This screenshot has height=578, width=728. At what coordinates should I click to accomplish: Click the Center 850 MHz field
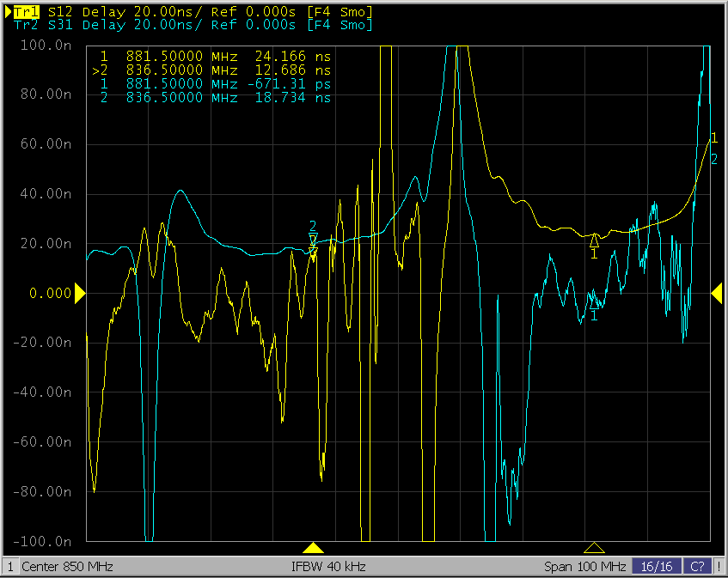67,567
